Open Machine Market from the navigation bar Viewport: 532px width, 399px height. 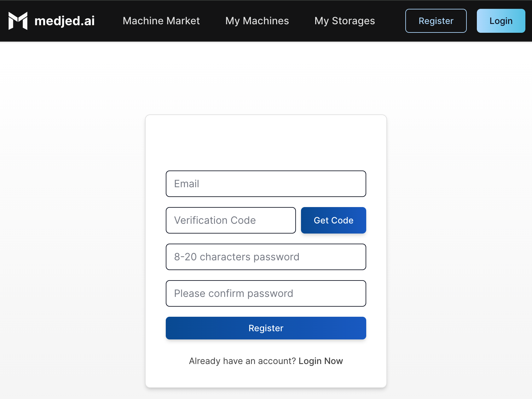tap(161, 21)
